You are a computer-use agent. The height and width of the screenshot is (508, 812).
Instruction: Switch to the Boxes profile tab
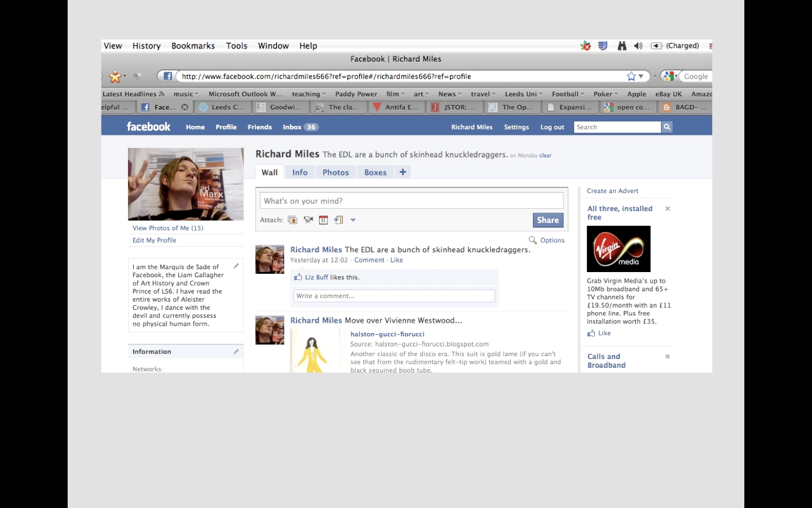376,172
